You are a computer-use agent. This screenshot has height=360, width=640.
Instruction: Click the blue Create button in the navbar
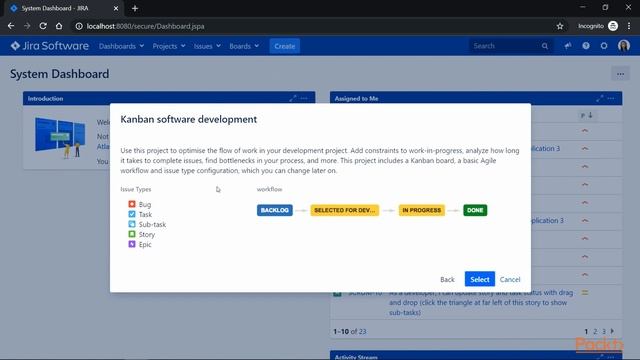(284, 46)
